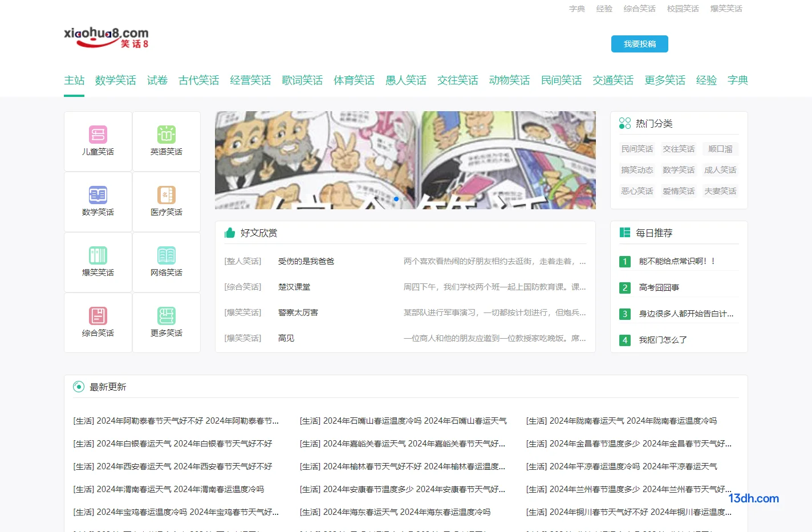Screen dimensions: 812x532
Task: Click the 夫妻笑话 tag in 热门分类
Action: coord(720,191)
